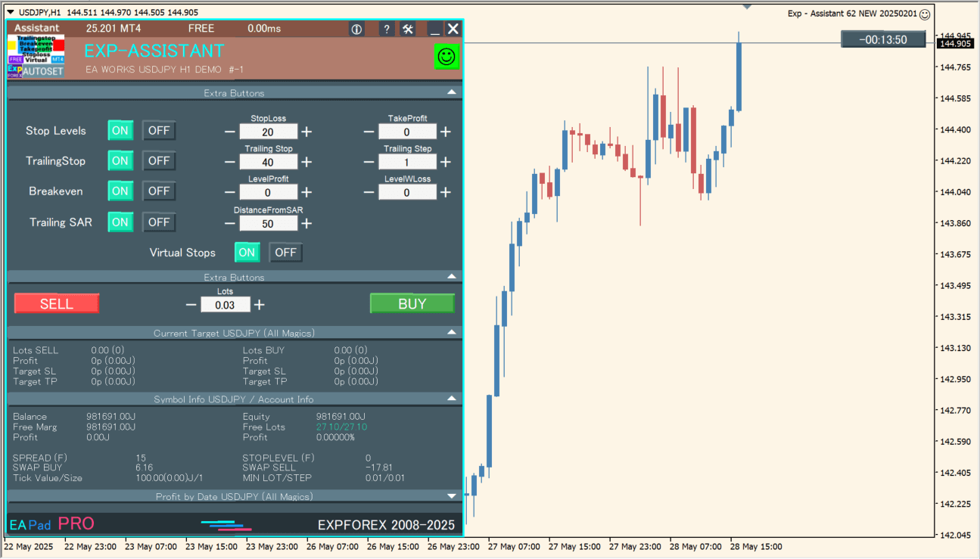980x559 pixels.
Task: Decrease DistanceFromSAR value with minus
Action: click(x=230, y=223)
